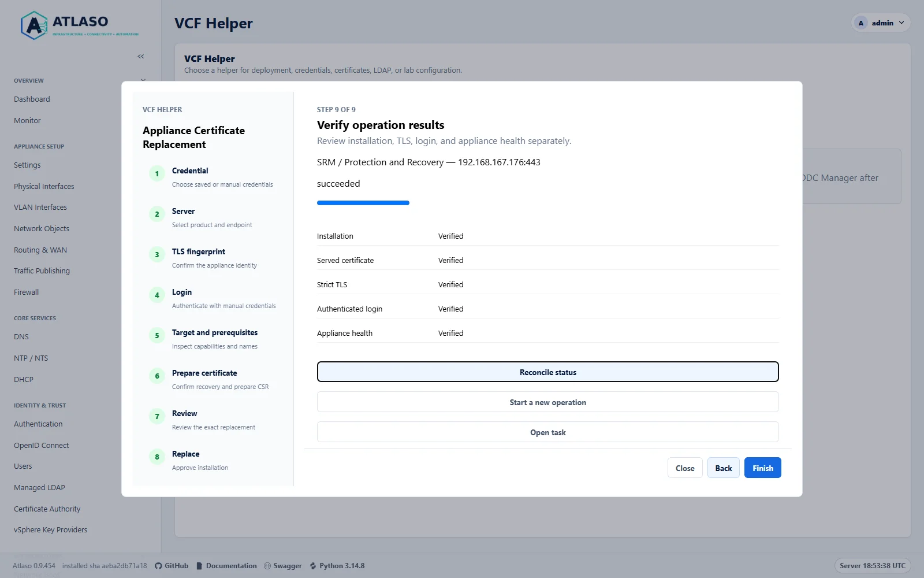This screenshot has height=578, width=924.
Task: Open DNS under Core Services
Action: tap(21, 337)
